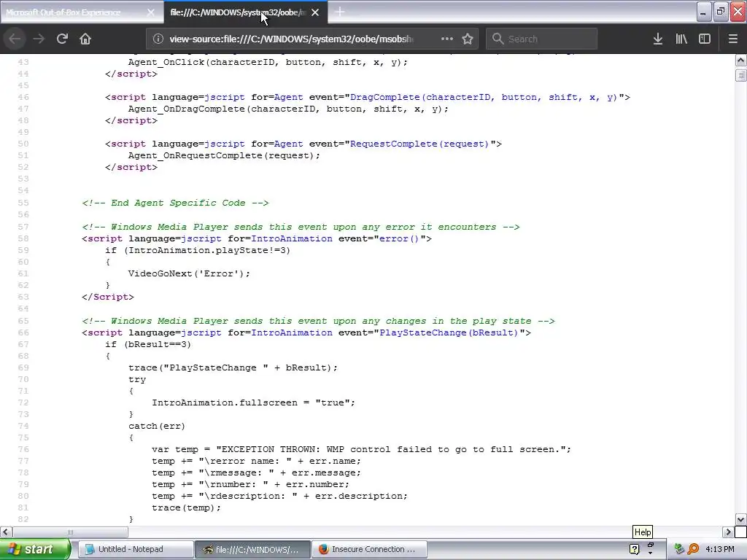Click the catch(err) line
747x560 pixels.
click(157, 426)
